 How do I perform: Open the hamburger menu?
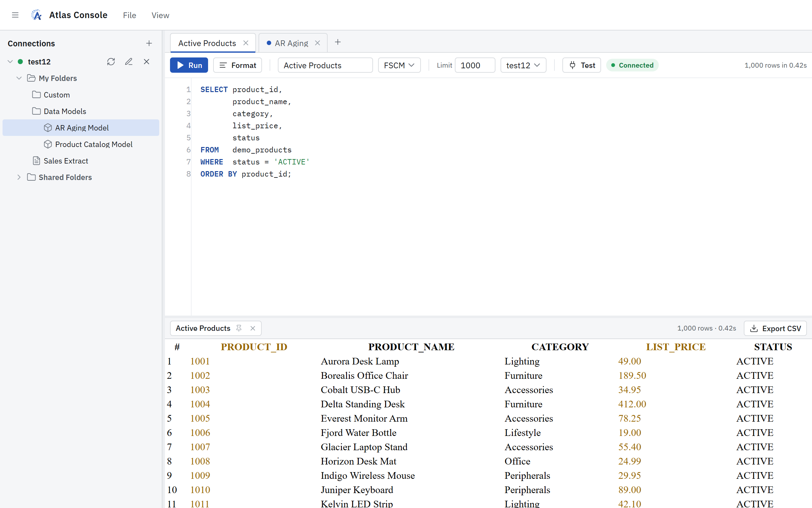click(15, 15)
